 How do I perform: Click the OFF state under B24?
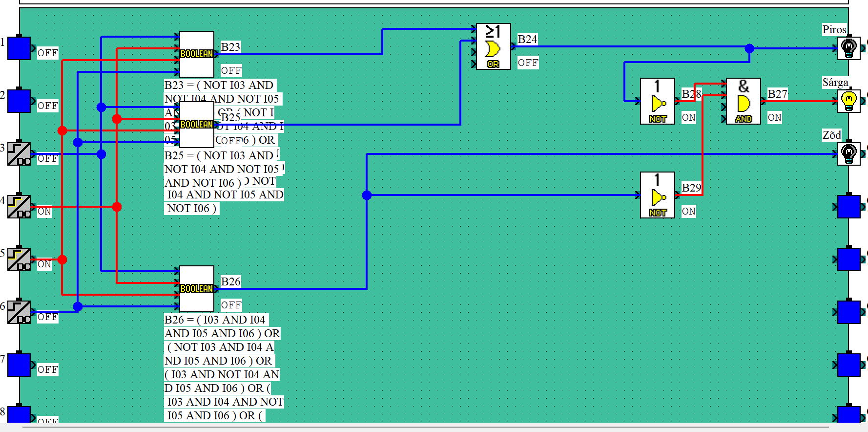(x=528, y=63)
